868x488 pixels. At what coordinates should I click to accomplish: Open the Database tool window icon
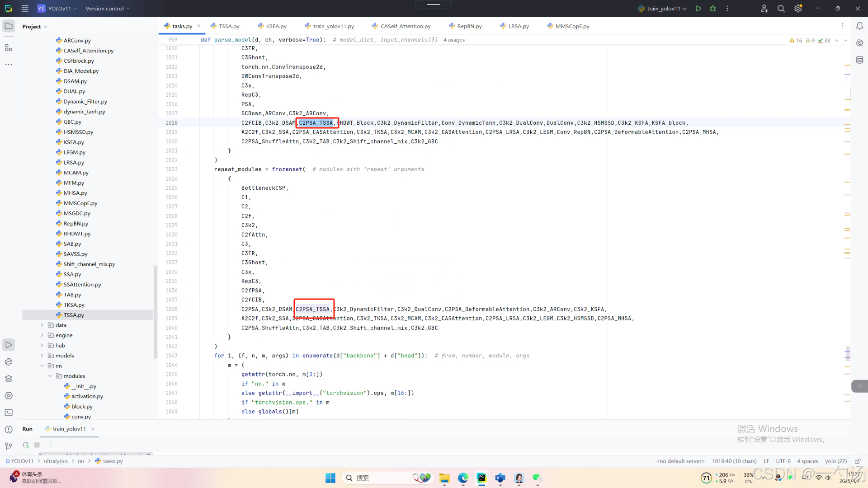click(859, 60)
